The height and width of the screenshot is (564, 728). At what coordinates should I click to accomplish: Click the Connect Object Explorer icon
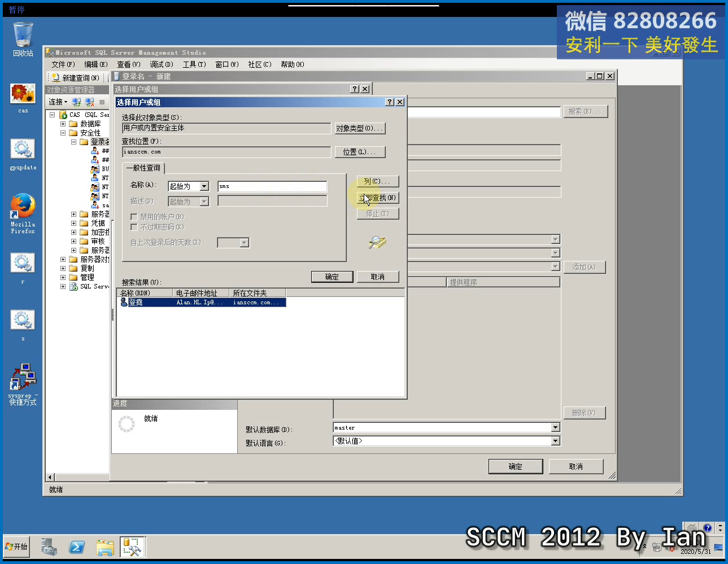tap(76, 102)
